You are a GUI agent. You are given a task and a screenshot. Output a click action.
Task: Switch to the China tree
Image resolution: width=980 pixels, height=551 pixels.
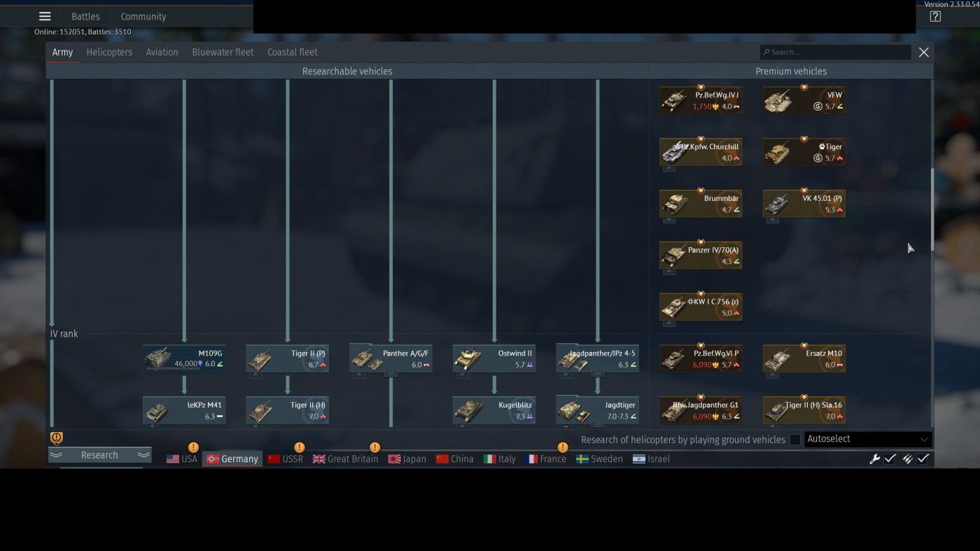[454, 459]
